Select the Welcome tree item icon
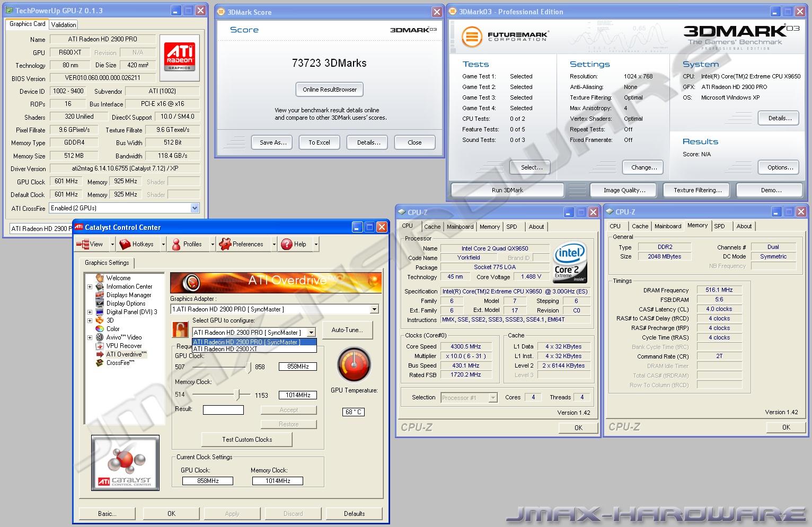Viewport: 812px width, 527px height. pyautogui.click(x=99, y=278)
